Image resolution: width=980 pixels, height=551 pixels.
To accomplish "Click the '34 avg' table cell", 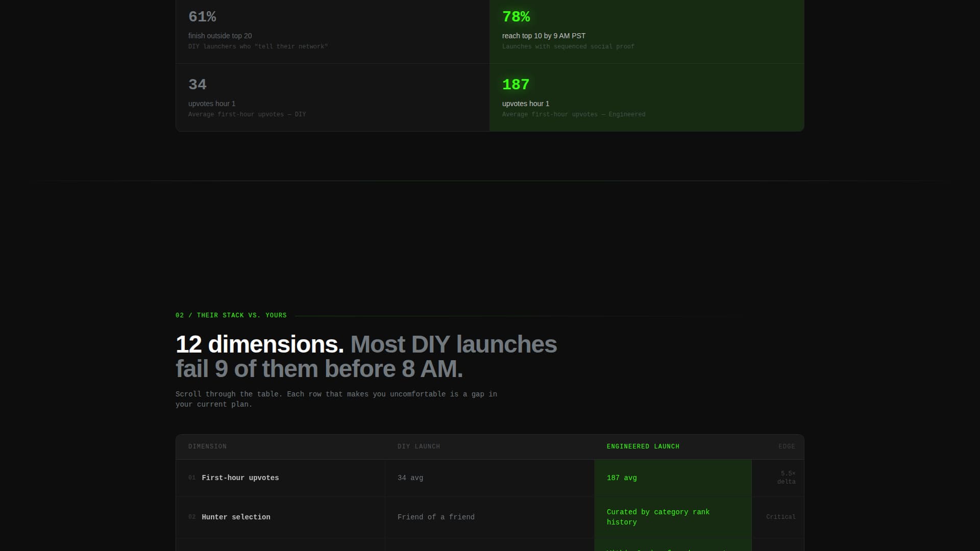I will click(x=410, y=478).
